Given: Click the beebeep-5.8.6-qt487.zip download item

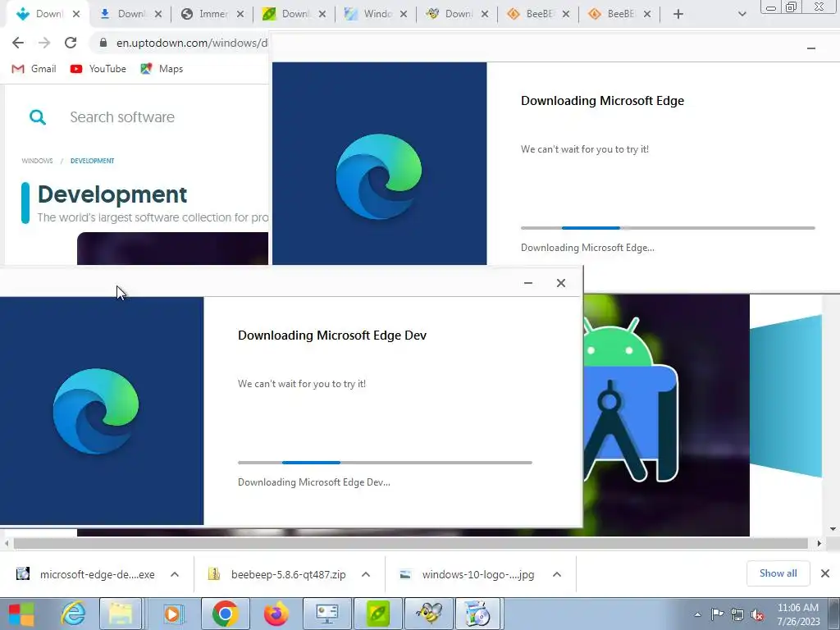Looking at the screenshot, I should click(x=277, y=574).
